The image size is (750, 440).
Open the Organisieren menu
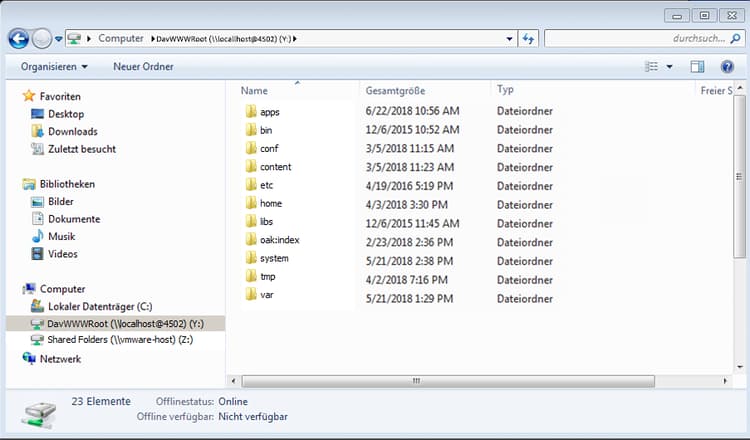[x=54, y=66]
